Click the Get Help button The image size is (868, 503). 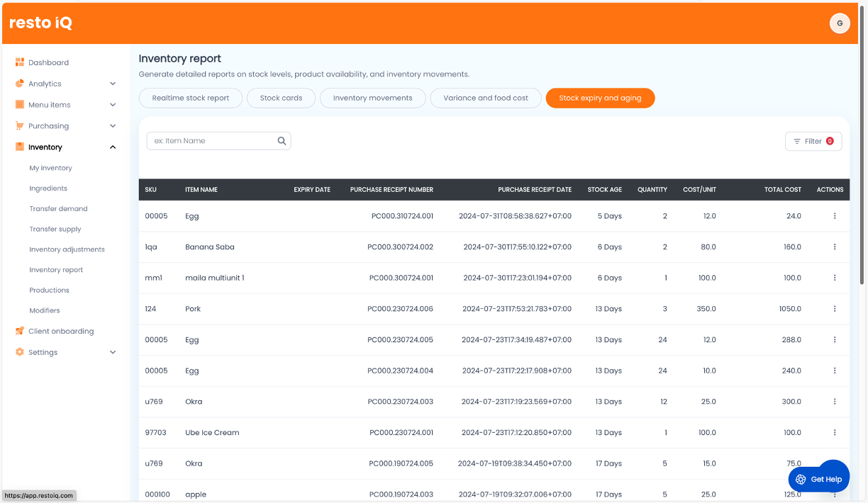pos(818,479)
